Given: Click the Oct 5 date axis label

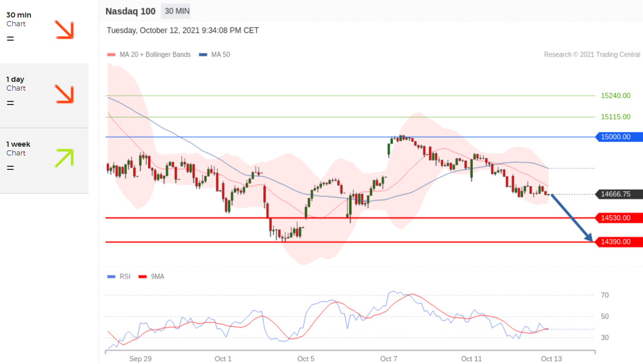Looking at the screenshot, I should click(306, 359).
